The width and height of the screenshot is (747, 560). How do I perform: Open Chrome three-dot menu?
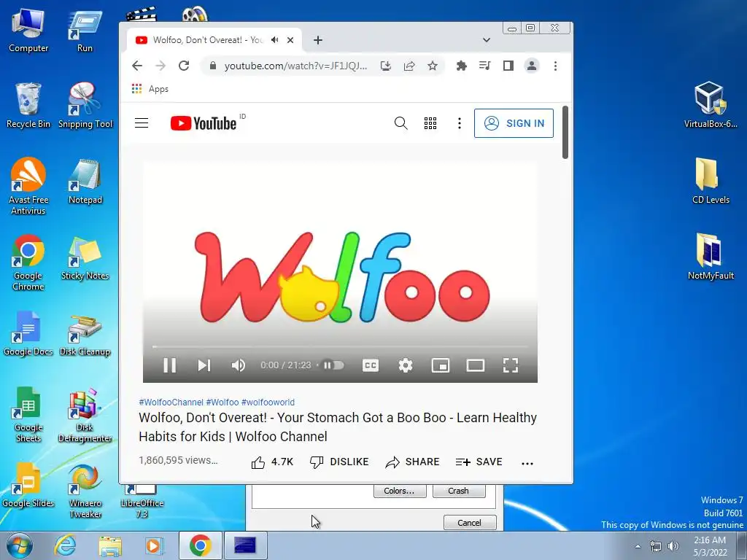click(555, 66)
